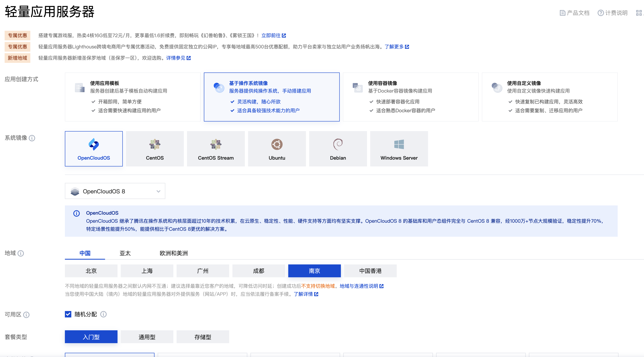The image size is (644, 357).
Task: Open the 计费说明 billing help link
Action: point(612,13)
